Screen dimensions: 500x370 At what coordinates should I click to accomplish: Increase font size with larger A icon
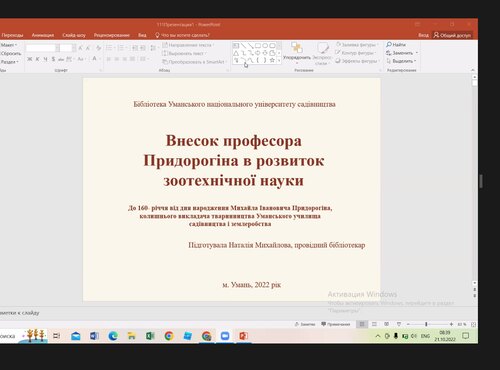click(80, 48)
